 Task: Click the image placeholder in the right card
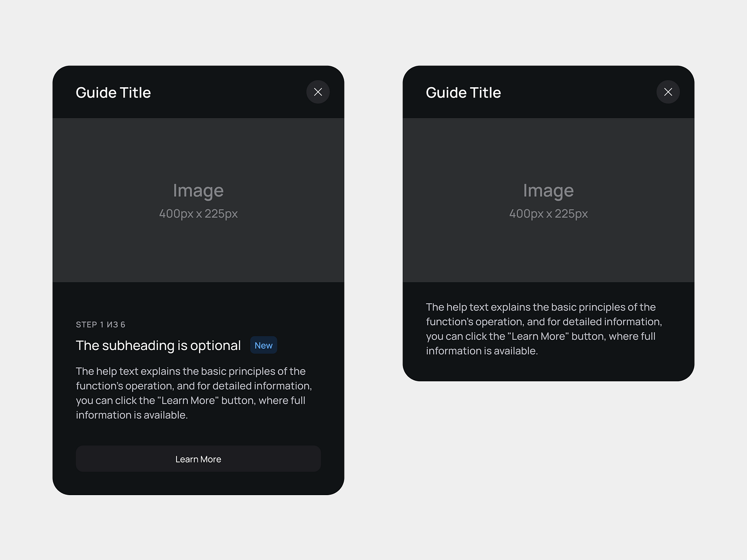pos(549,200)
